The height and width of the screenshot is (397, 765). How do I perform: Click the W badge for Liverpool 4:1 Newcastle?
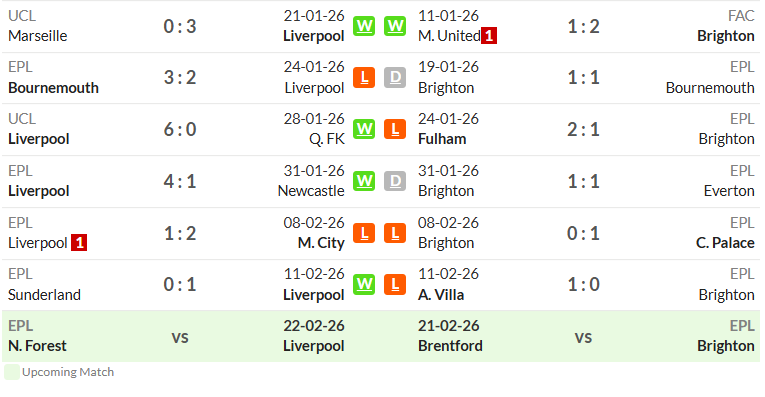(x=364, y=181)
